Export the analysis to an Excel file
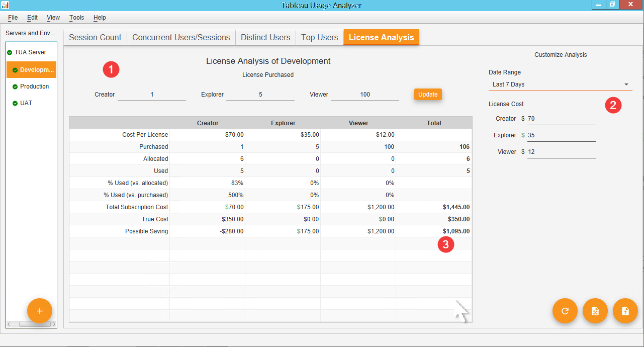 click(595, 311)
